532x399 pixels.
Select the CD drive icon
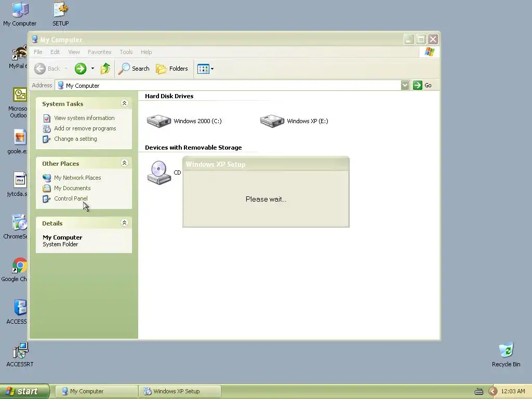point(159,172)
